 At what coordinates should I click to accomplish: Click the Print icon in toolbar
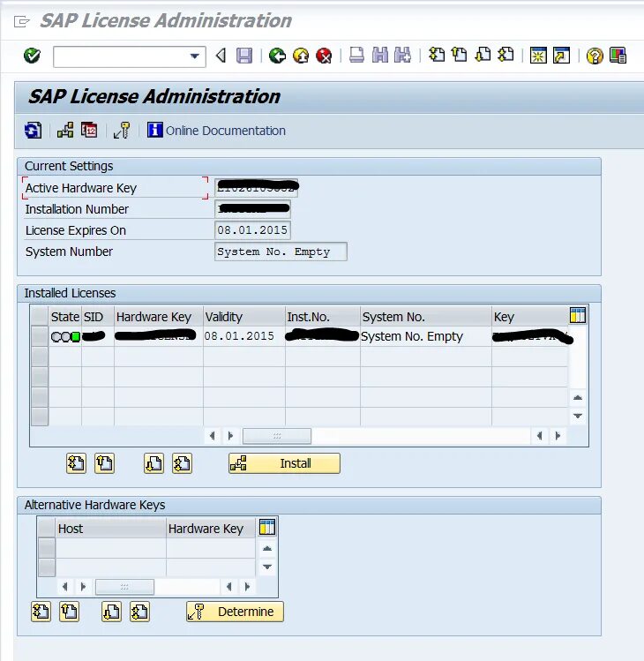click(x=356, y=56)
